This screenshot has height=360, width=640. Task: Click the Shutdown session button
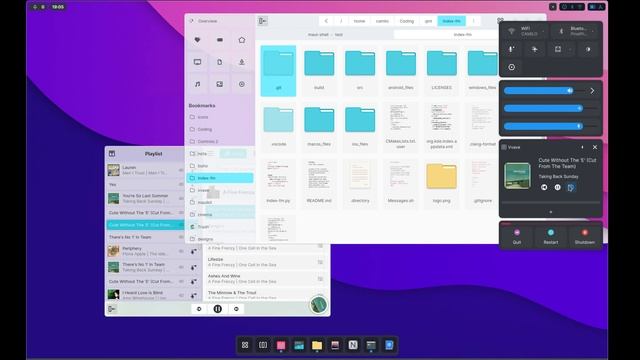coord(584,236)
